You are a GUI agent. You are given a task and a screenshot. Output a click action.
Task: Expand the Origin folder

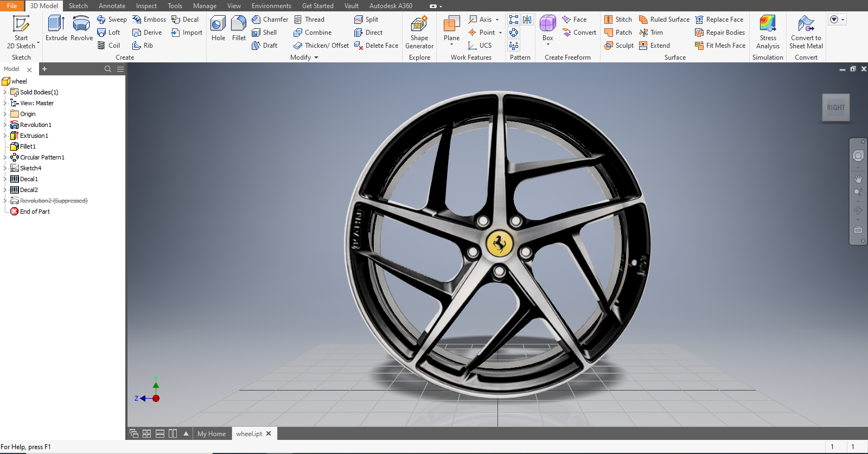click(x=5, y=114)
